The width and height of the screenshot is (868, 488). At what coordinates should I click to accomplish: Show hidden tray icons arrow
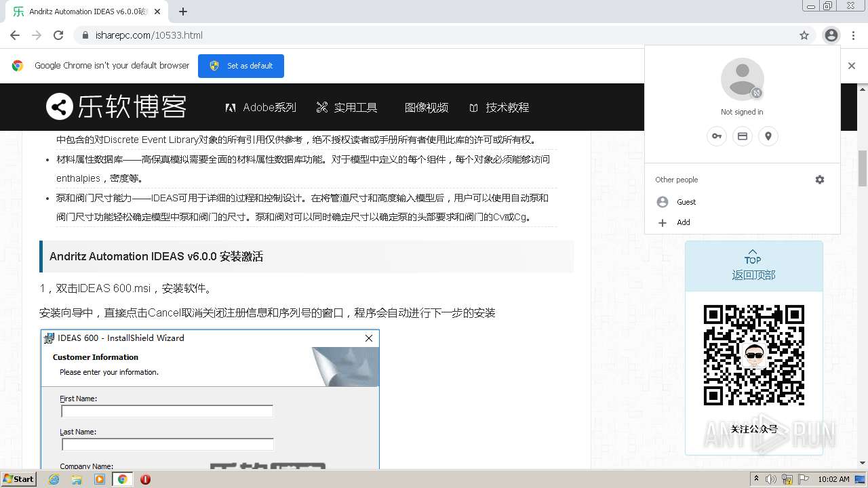coord(757,479)
